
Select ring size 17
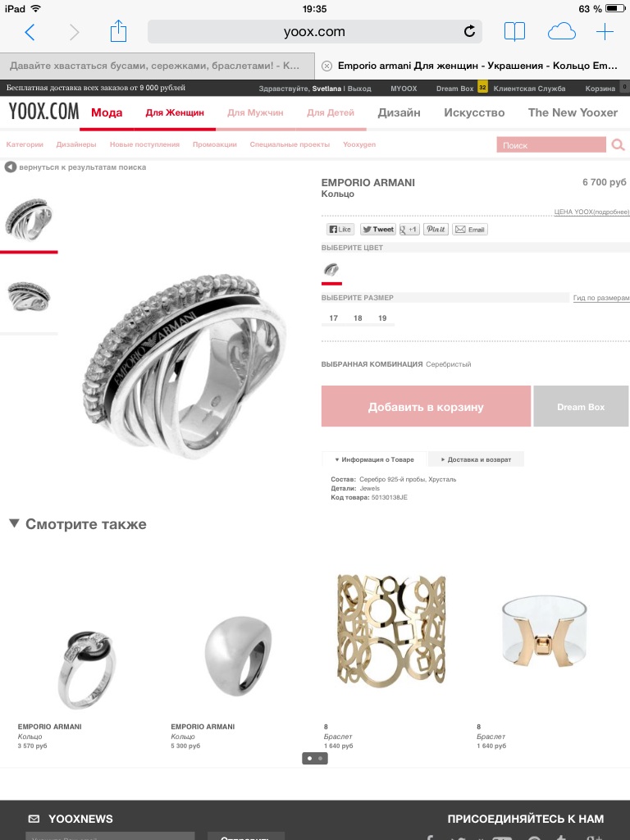(333, 318)
